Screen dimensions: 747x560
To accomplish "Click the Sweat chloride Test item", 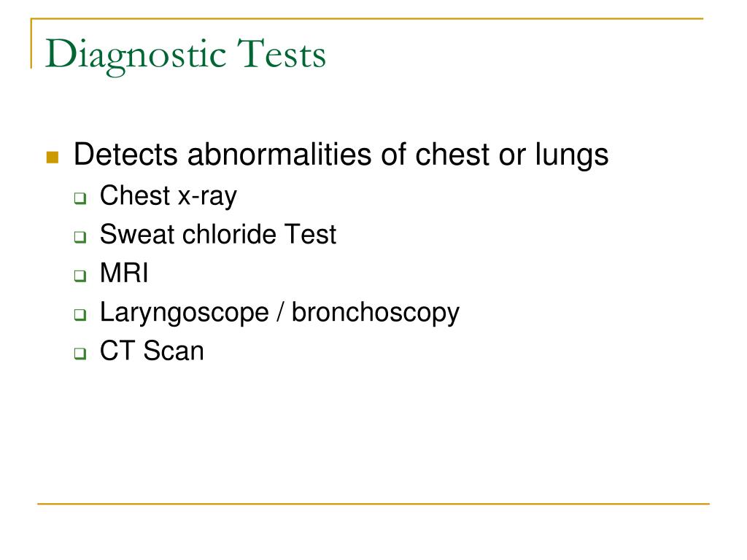I will (x=218, y=234).
